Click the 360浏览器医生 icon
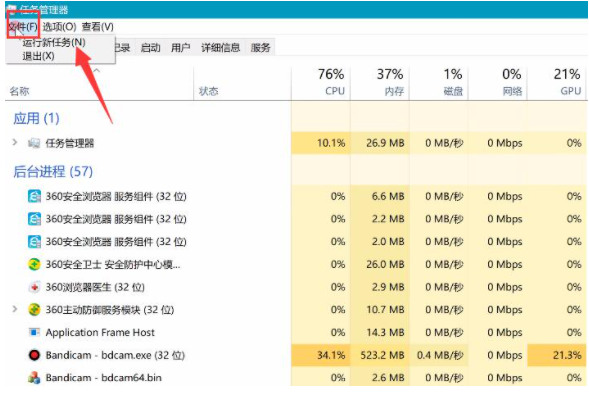The height and width of the screenshot is (397, 589). (34, 287)
